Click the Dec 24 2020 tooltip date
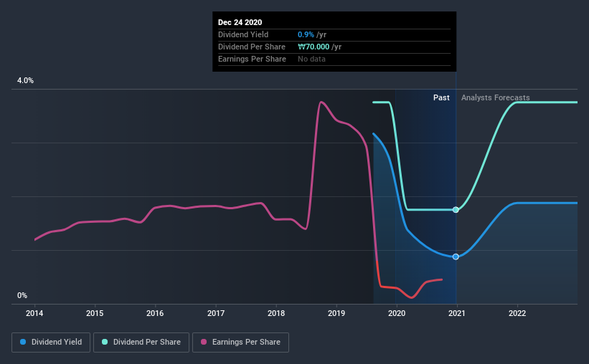Image resolution: width=589 pixels, height=364 pixels. (x=240, y=22)
